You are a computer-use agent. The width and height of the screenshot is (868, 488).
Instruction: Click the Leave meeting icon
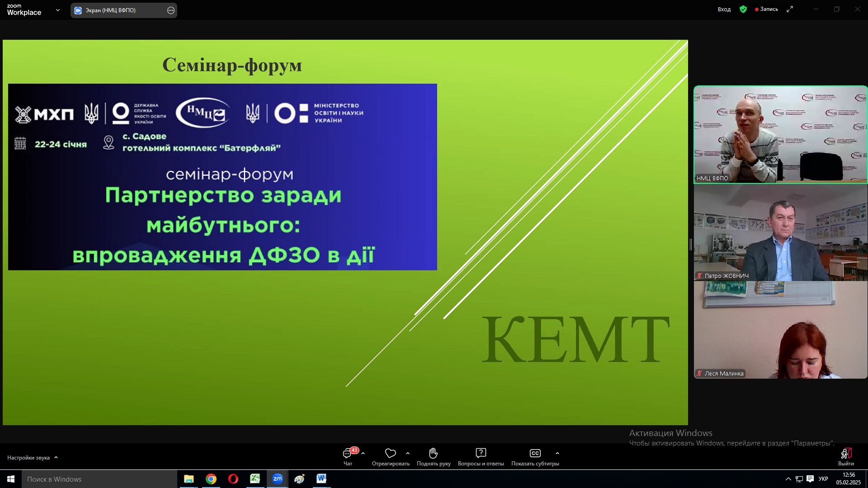(846, 454)
